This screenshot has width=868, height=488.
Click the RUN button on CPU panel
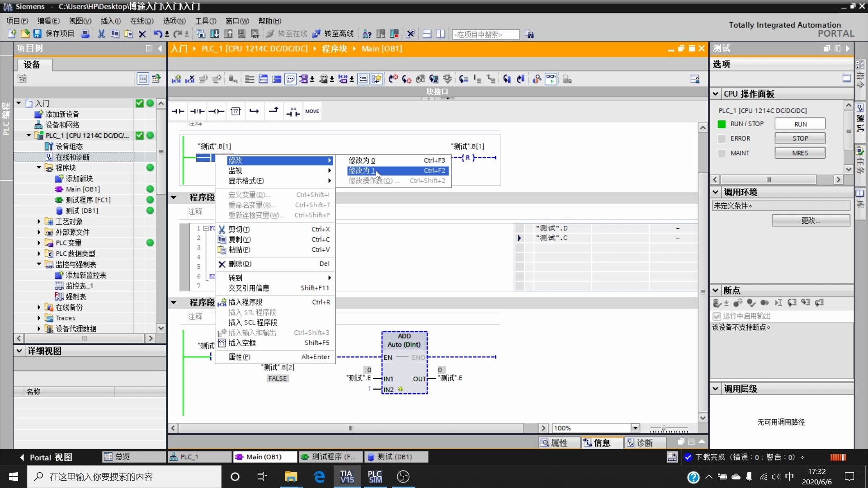point(800,124)
